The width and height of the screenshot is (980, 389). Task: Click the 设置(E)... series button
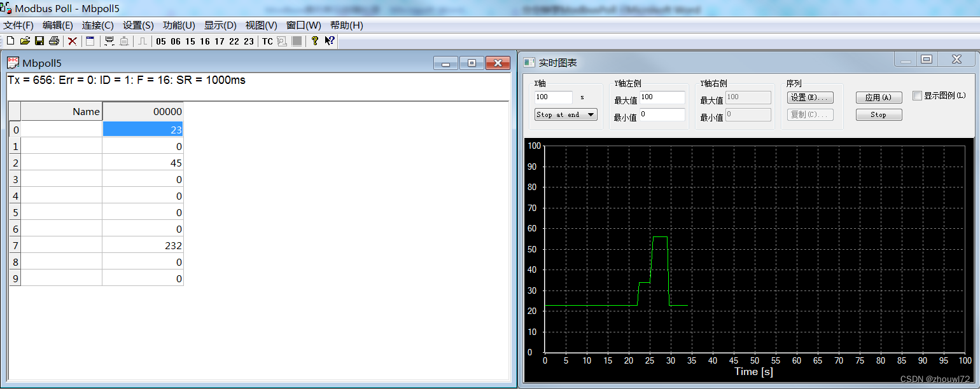(x=810, y=97)
